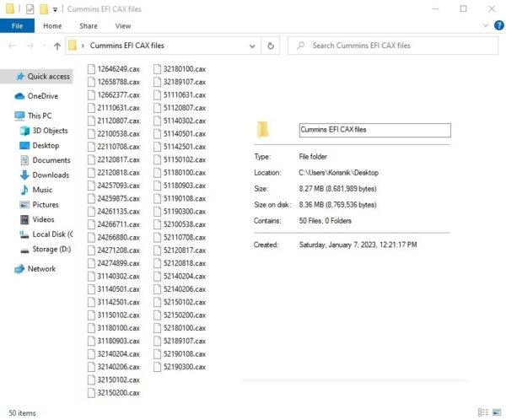This screenshot has width=506, height=420.
Task: Select file 51150102.cax
Action: [x=180, y=159]
